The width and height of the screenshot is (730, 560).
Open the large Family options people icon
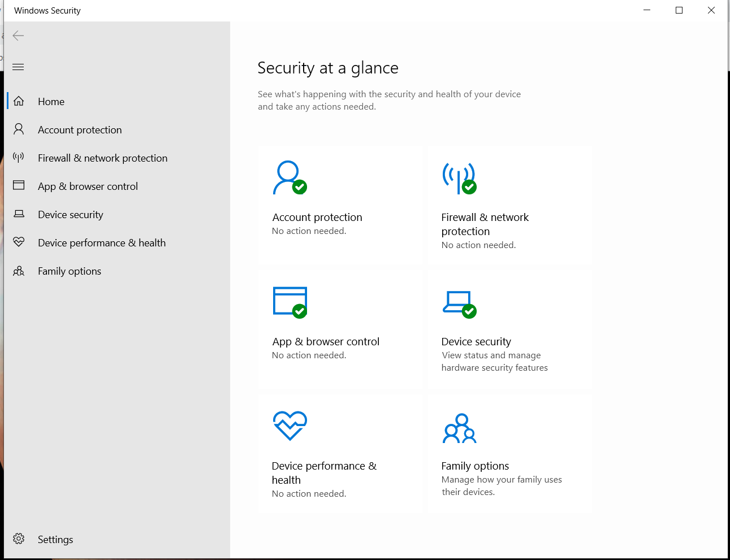459,428
